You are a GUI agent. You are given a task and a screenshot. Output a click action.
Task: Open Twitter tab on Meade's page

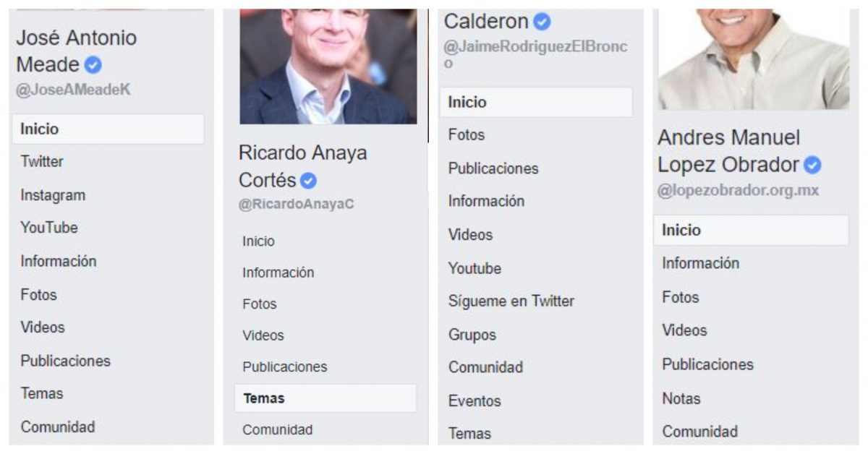point(42,162)
